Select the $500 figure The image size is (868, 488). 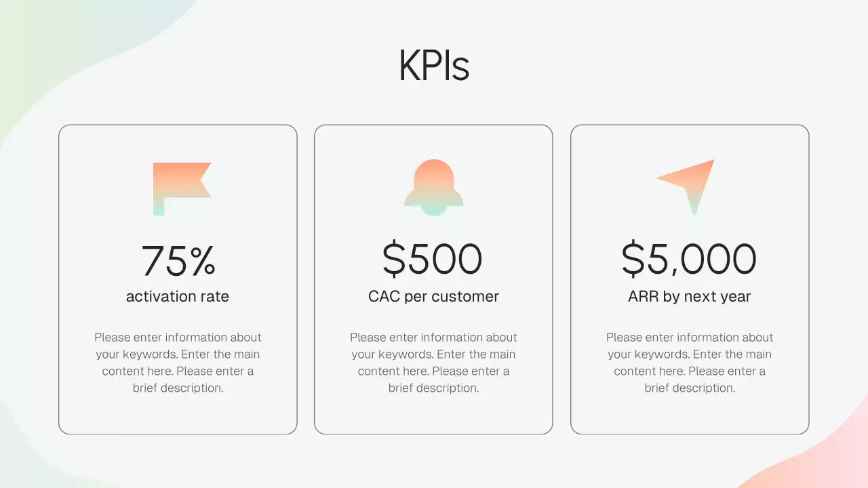pyautogui.click(x=433, y=260)
